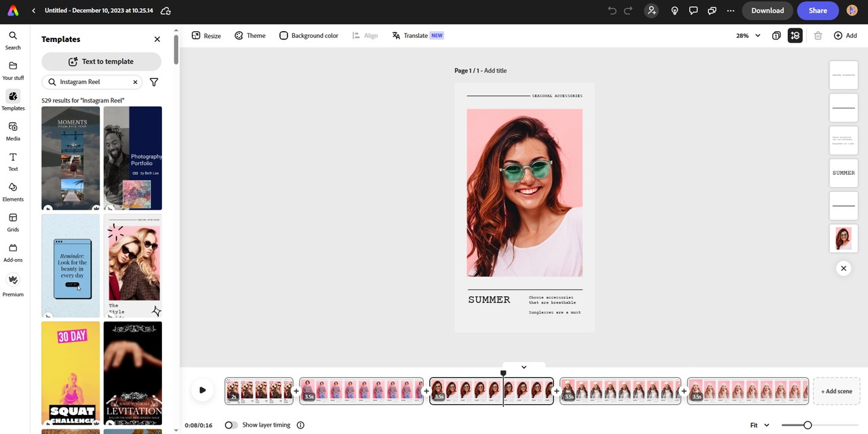Click the Add scene button

(836, 391)
